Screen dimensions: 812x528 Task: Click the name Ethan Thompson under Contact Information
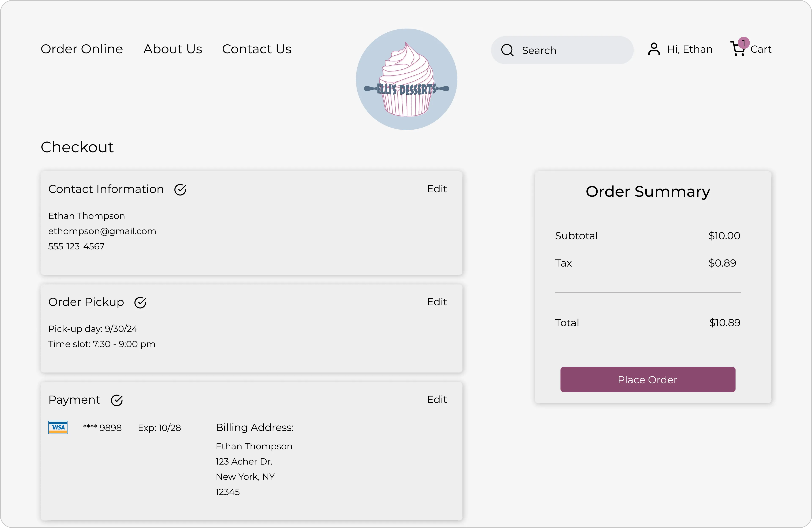[87, 216]
